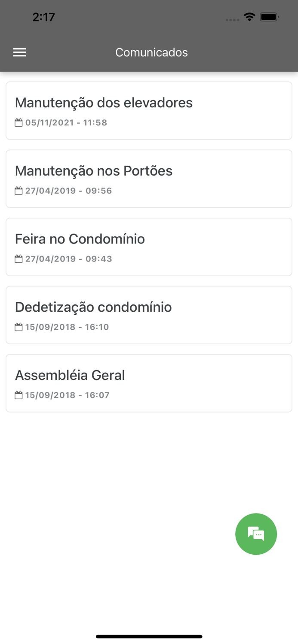The height and width of the screenshot is (644, 298).
Task: Tap the Comunicados title in the header
Action: click(x=151, y=52)
